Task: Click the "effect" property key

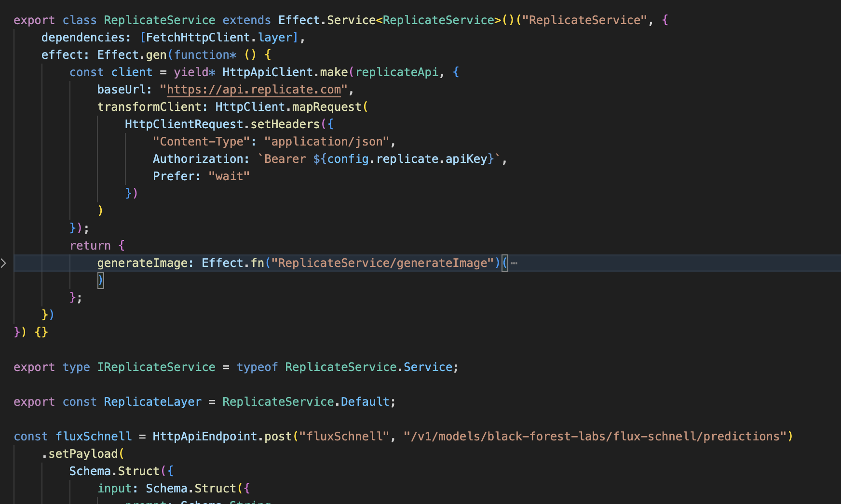Action: pyautogui.click(x=62, y=55)
